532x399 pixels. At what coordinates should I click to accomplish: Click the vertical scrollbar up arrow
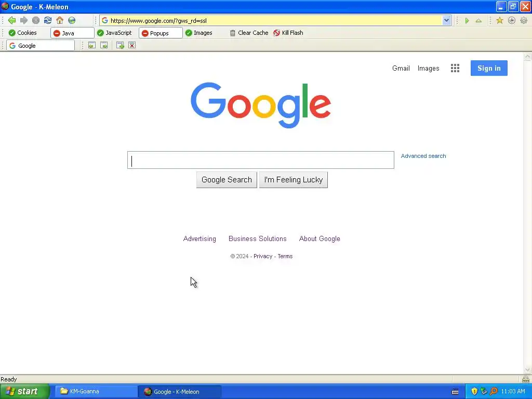(x=527, y=57)
